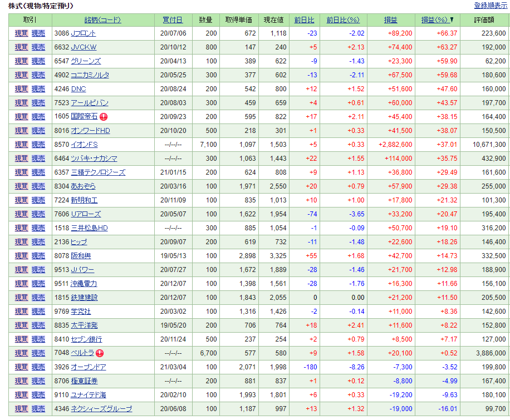
Task: Open the 三精テクノロジーズ stock link
Action: [98, 172]
